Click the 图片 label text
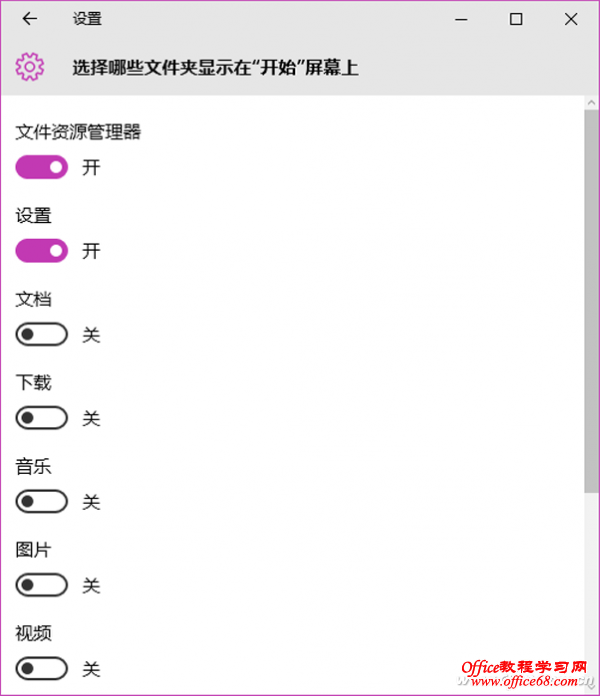The width and height of the screenshot is (600, 696). (x=33, y=550)
